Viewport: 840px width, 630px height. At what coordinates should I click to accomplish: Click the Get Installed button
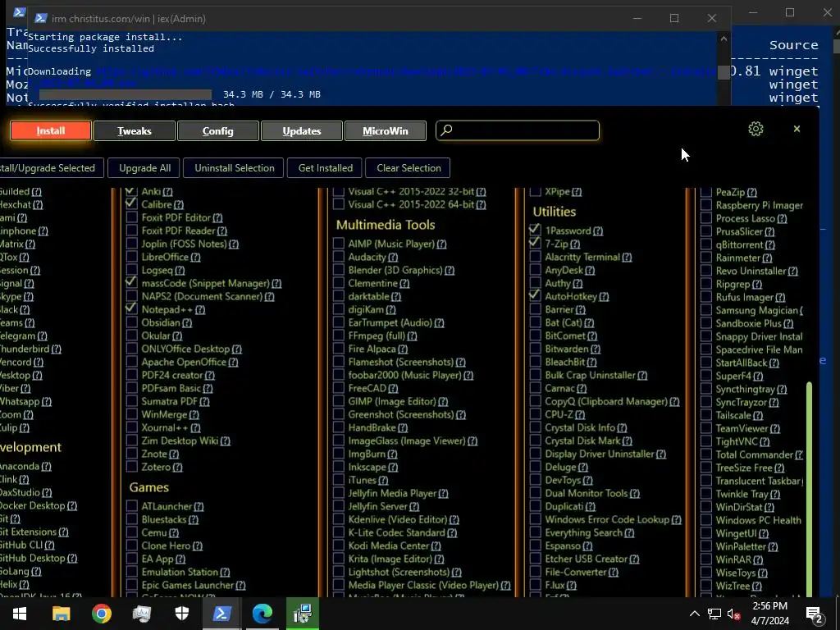325,167
